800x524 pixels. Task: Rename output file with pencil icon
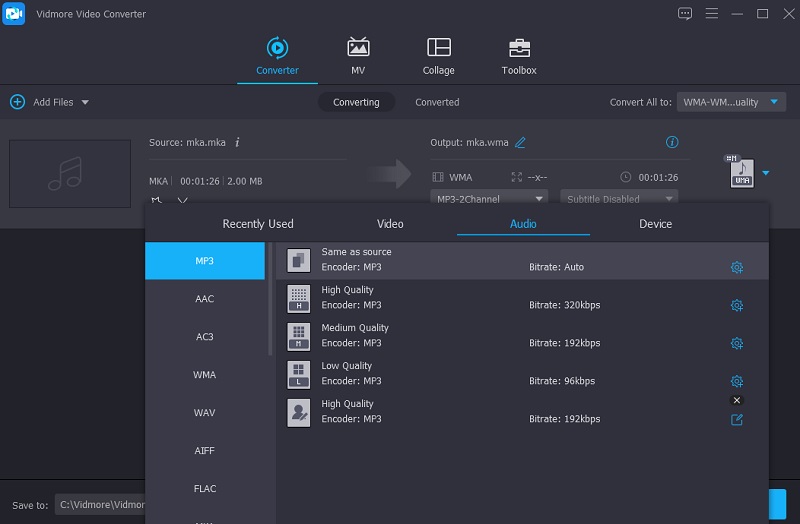(x=520, y=143)
